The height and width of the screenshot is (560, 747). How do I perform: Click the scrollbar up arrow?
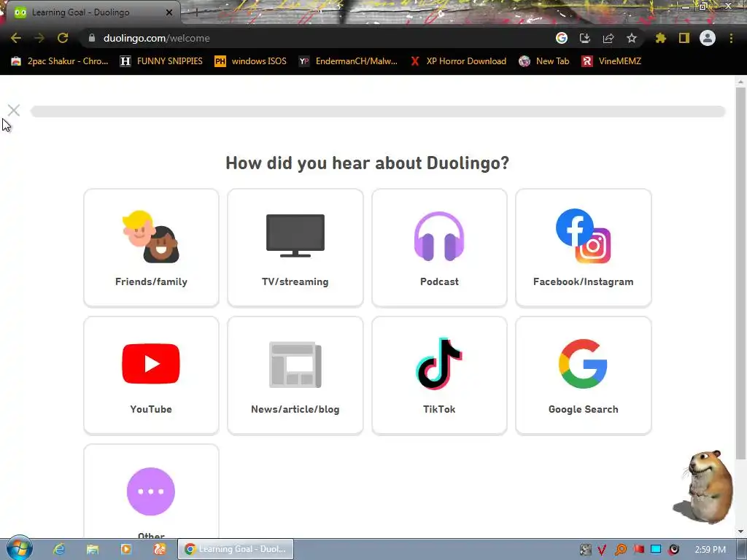(740, 82)
